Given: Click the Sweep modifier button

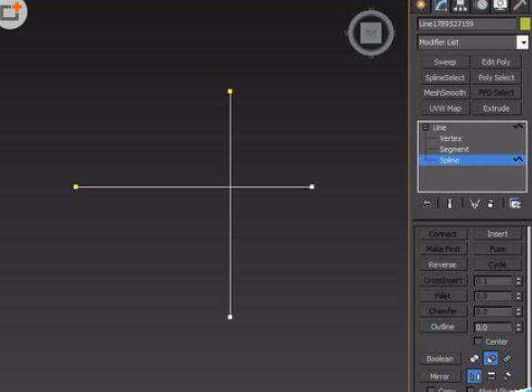Looking at the screenshot, I should point(444,62).
